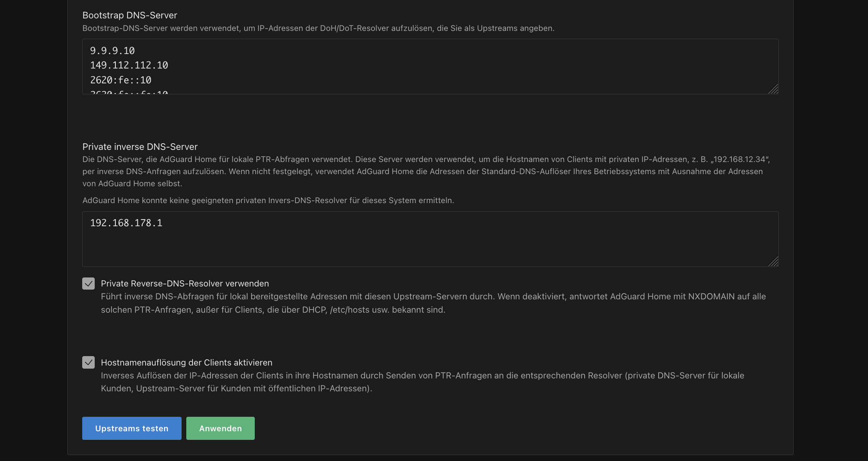Click the partially hidden 2620:fe::fe:10 line
Screen dimensions: 868x461
click(x=129, y=92)
